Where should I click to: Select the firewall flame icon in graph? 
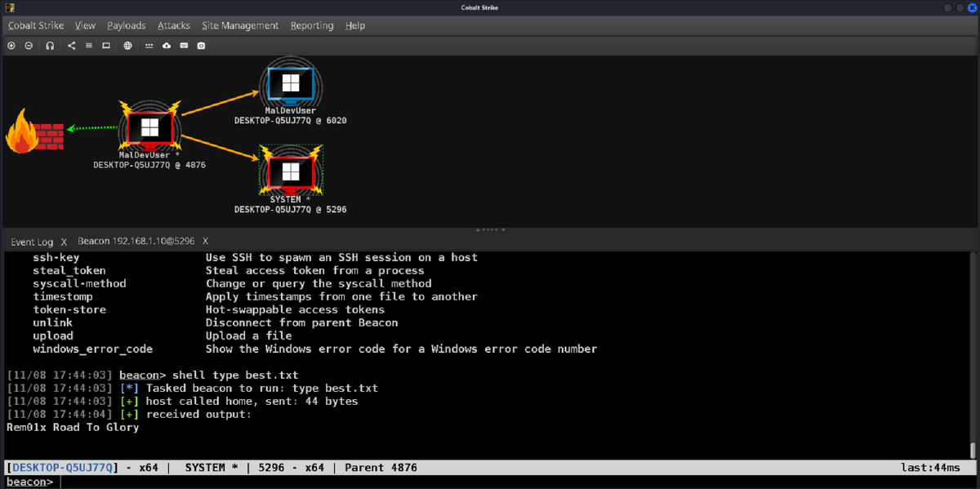pyautogui.click(x=23, y=131)
